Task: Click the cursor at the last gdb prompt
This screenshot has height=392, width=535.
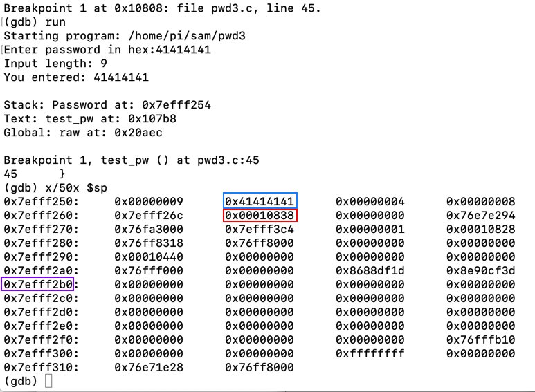Action: pos(48,381)
